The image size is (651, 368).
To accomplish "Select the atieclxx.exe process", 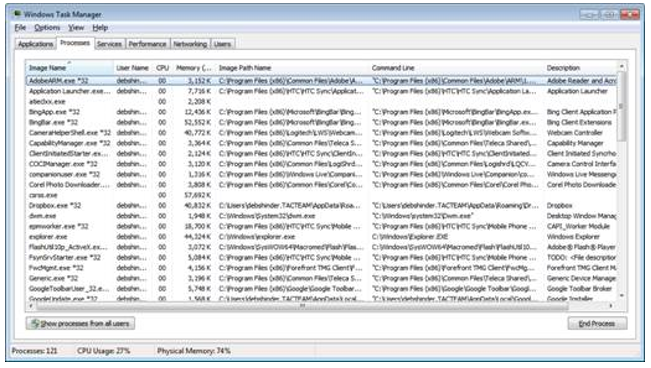I will [x=321, y=101].
